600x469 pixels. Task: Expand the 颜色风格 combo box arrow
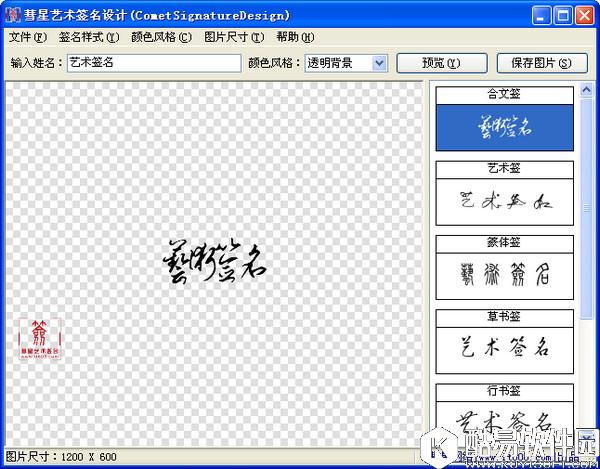click(x=379, y=63)
